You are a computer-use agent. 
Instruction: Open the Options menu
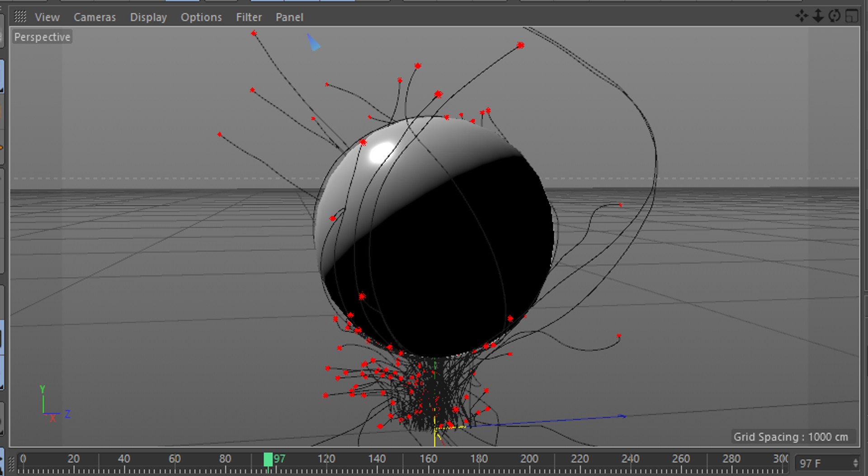[x=201, y=17]
